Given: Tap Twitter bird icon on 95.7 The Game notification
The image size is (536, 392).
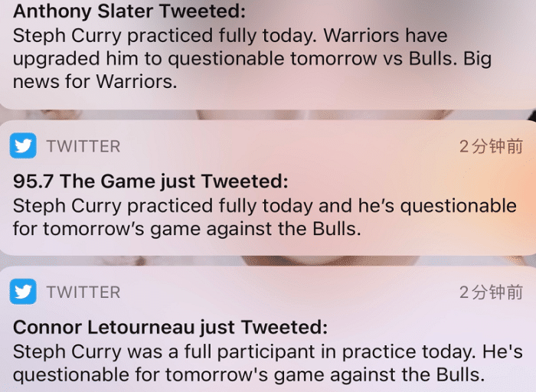Looking at the screenshot, I should [x=23, y=145].
